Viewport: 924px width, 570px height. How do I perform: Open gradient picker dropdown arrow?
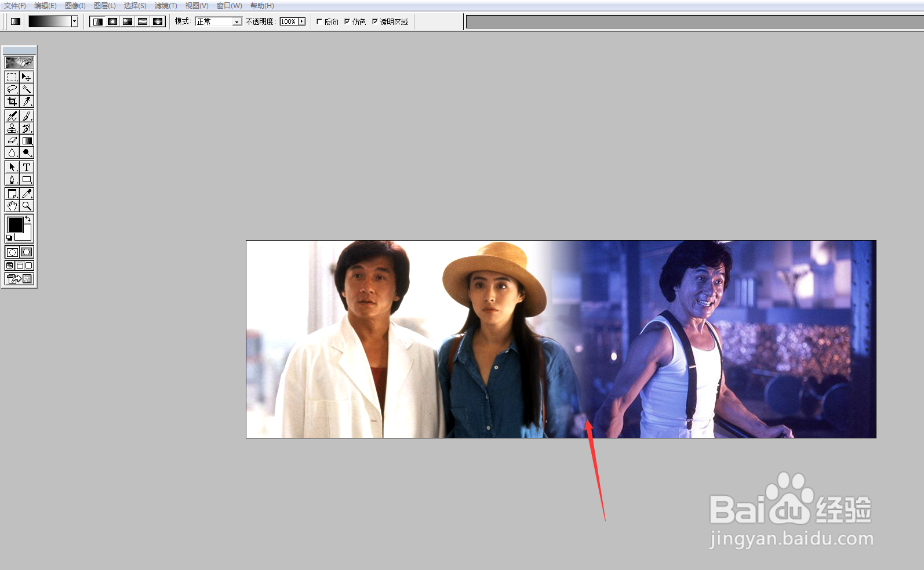(x=75, y=21)
